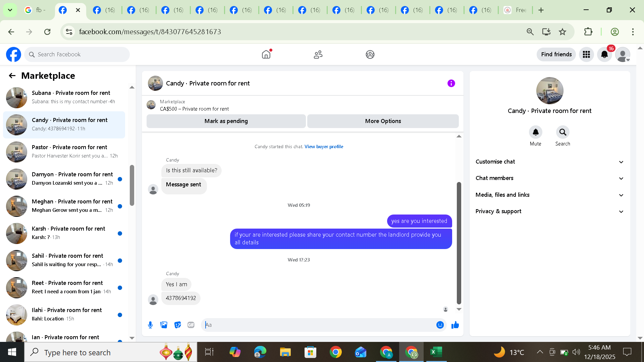Expand Media, files and links section
Viewport: 644px width, 362px height.
(549, 195)
